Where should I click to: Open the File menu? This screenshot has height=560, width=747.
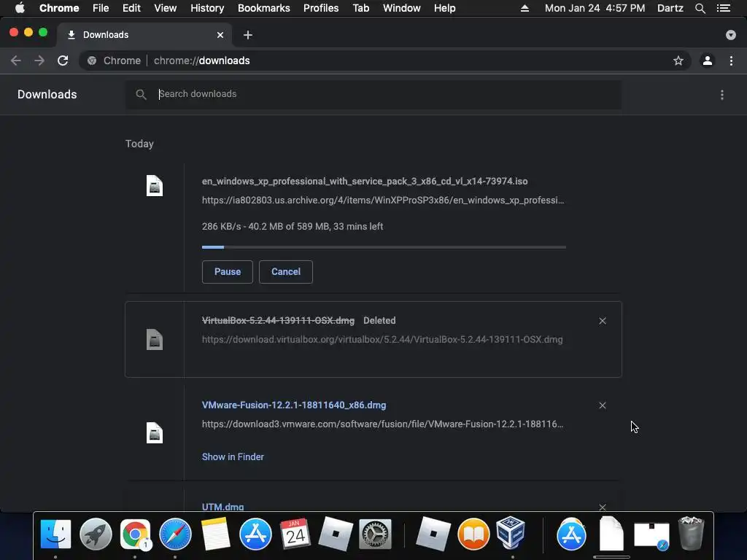(x=101, y=8)
